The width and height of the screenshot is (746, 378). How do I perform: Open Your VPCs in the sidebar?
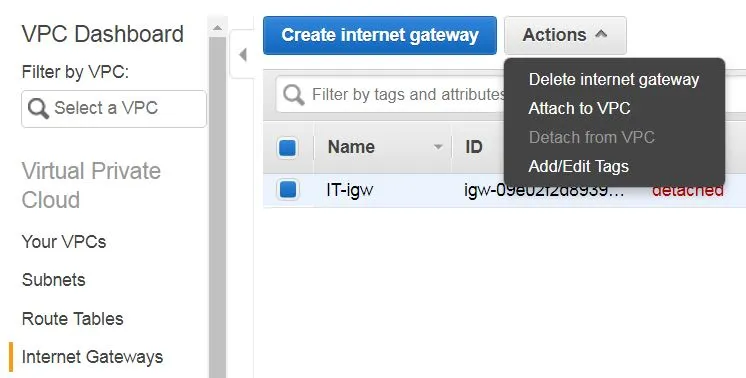64,242
